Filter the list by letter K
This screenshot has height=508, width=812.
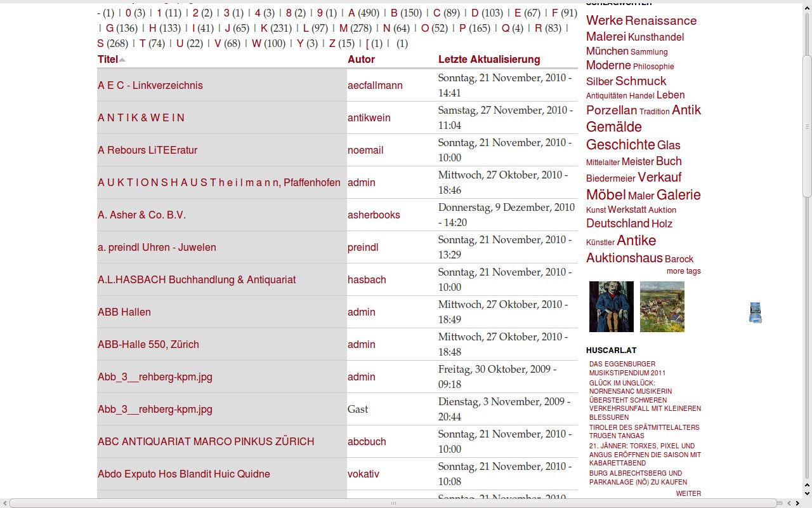264,28
